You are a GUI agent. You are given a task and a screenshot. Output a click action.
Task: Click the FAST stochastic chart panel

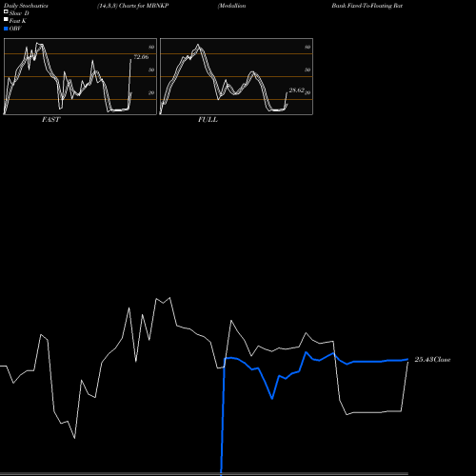[x=80, y=76]
